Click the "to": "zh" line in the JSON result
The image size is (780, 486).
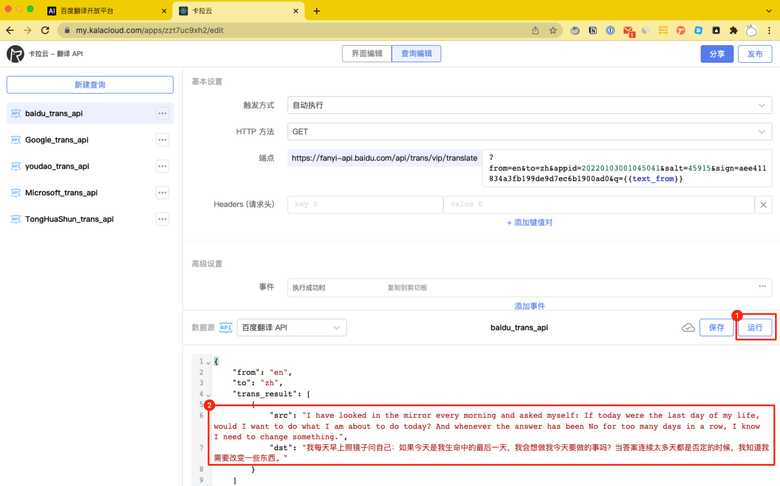[x=259, y=383]
